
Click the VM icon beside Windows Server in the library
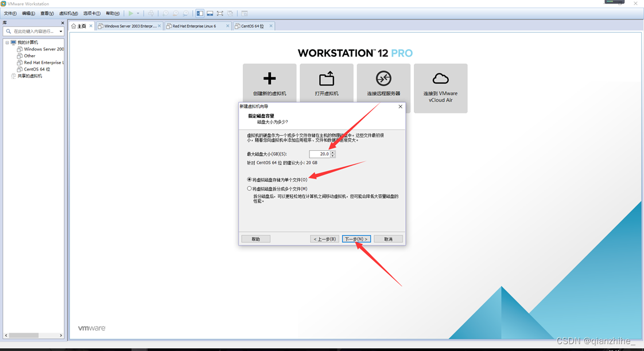pyautogui.click(x=20, y=49)
